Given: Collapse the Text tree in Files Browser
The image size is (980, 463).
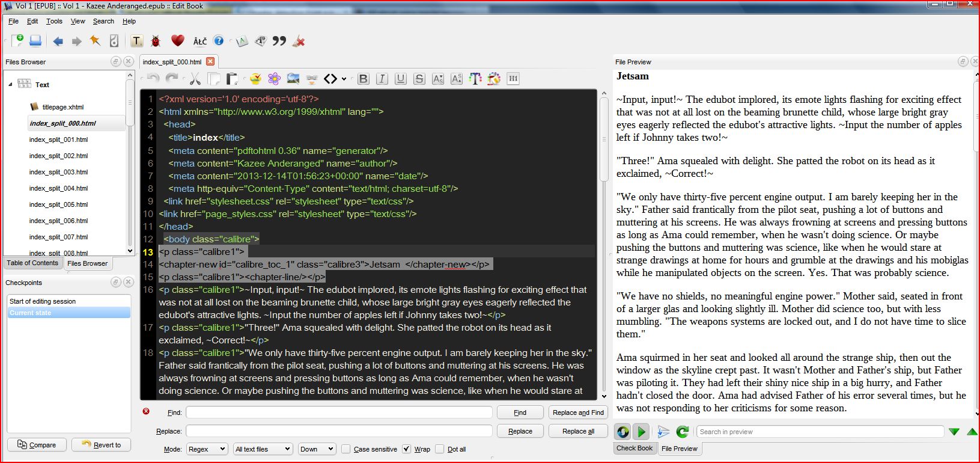Looking at the screenshot, I should pyautogui.click(x=10, y=85).
